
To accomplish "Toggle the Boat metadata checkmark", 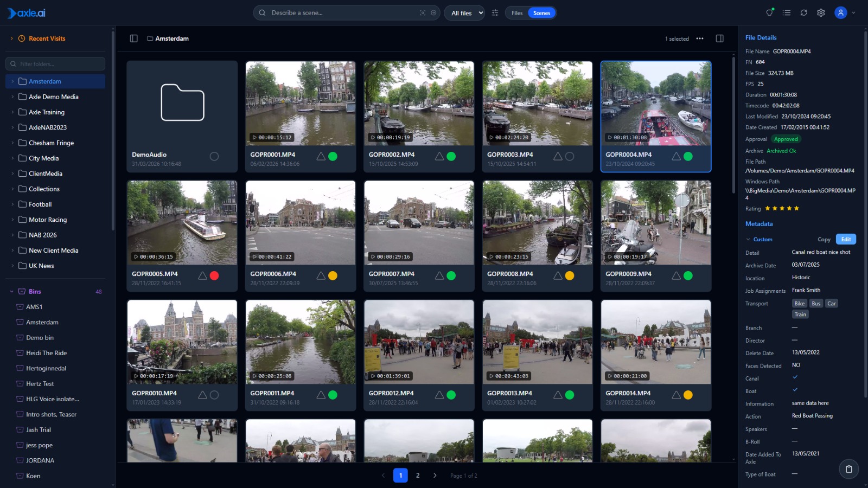I will [x=795, y=389].
